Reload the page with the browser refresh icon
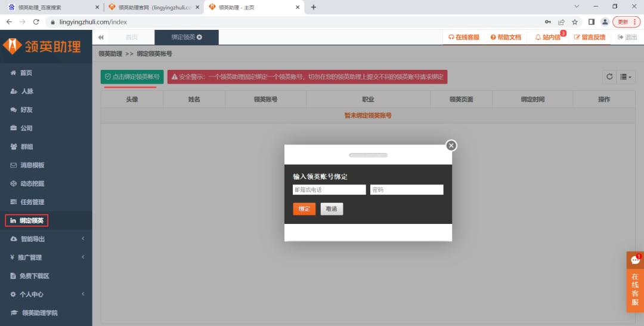Screen dimensions: 644x326 click(x=36, y=22)
